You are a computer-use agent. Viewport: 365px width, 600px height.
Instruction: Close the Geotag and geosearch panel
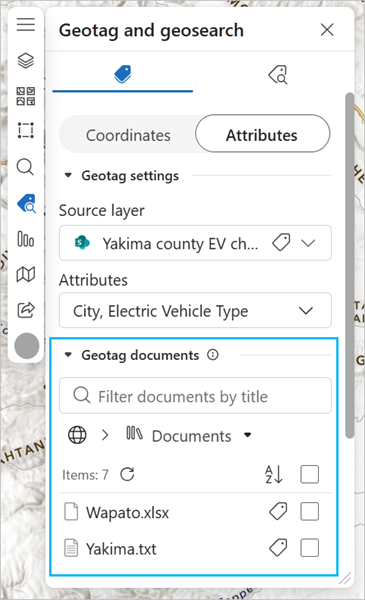(x=327, y=29)
